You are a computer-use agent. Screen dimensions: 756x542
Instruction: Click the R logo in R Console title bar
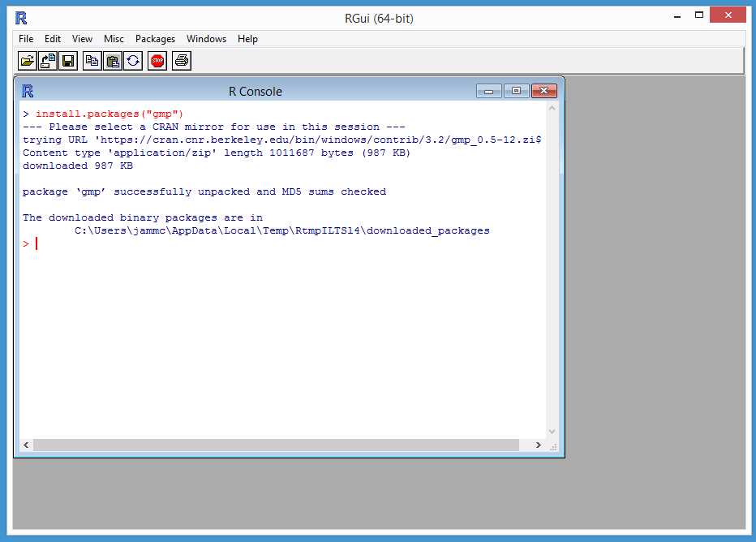[28, 91]
